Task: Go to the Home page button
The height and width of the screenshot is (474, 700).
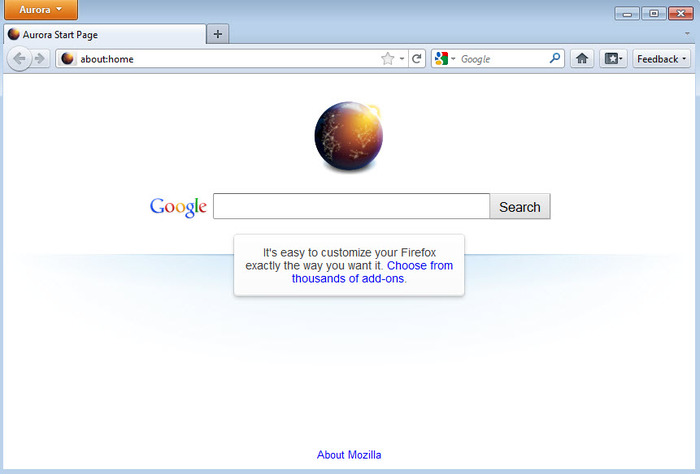Action: (582, 58)
